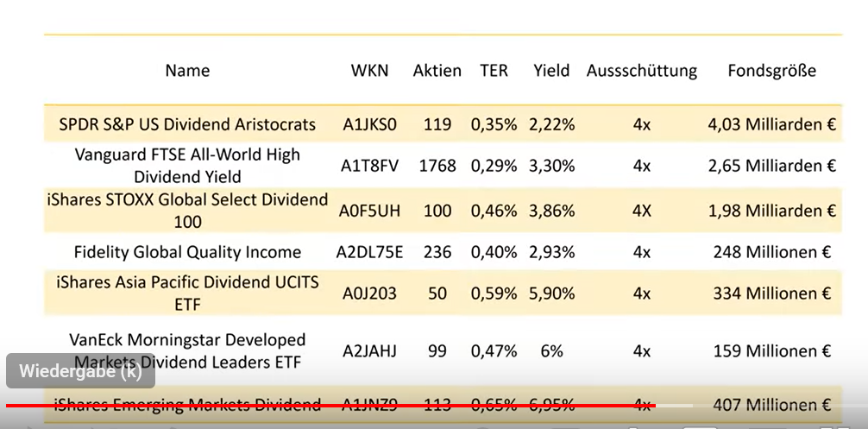
Task: Select 'iShares STOXX Global Select Dividend 100'
Action: pyautogui.click(x=187, y=211)
